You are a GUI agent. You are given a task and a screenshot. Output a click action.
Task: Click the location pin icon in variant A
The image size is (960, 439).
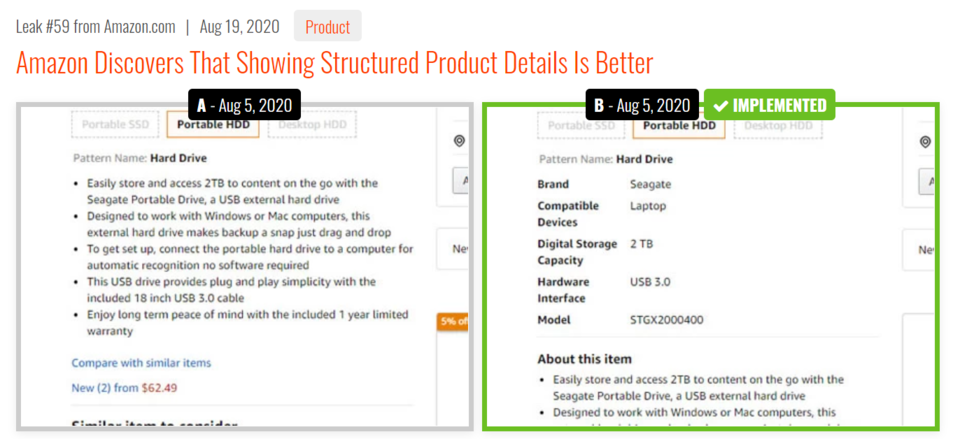459,142
